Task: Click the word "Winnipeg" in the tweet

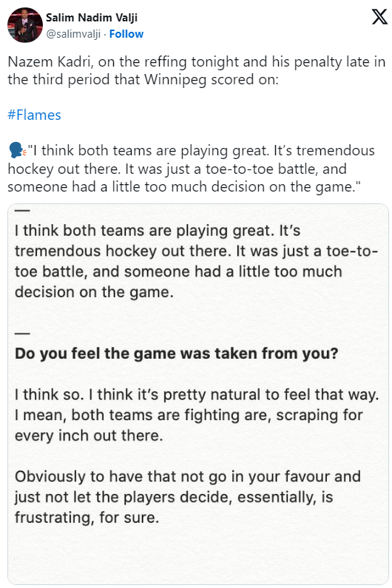Action: (175, 79)
